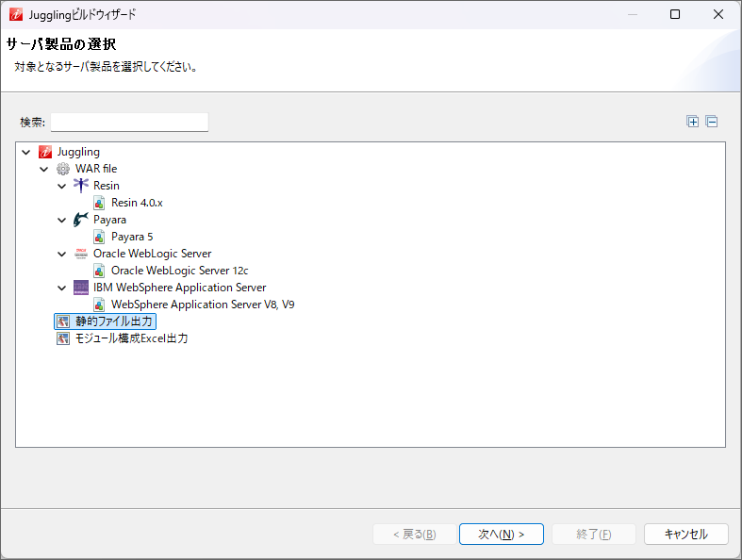Screen dimensions: 742x560
Task: Select the 静的ファイル出力 item
Action: coord(114,321)
